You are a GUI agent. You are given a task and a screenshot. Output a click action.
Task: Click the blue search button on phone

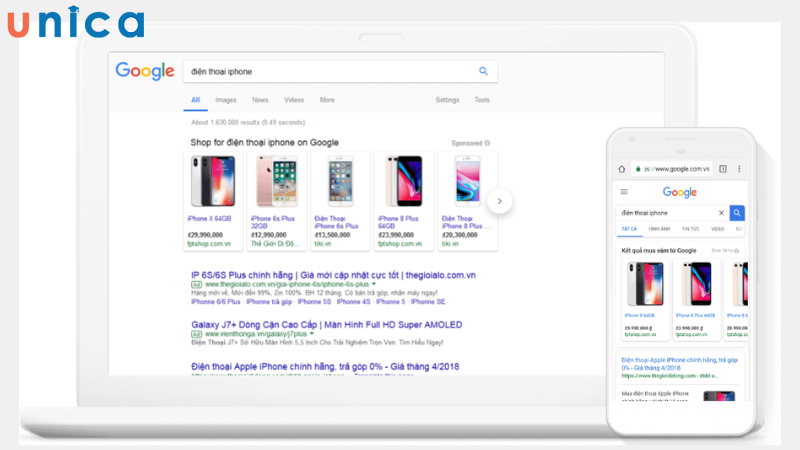coord(737,213)
